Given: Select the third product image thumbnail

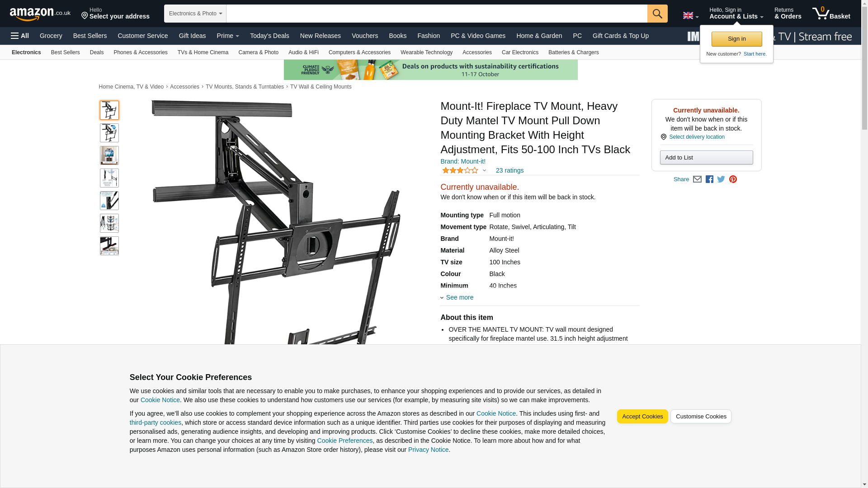Looking at the screenshot, I should [x=109, y=155].
